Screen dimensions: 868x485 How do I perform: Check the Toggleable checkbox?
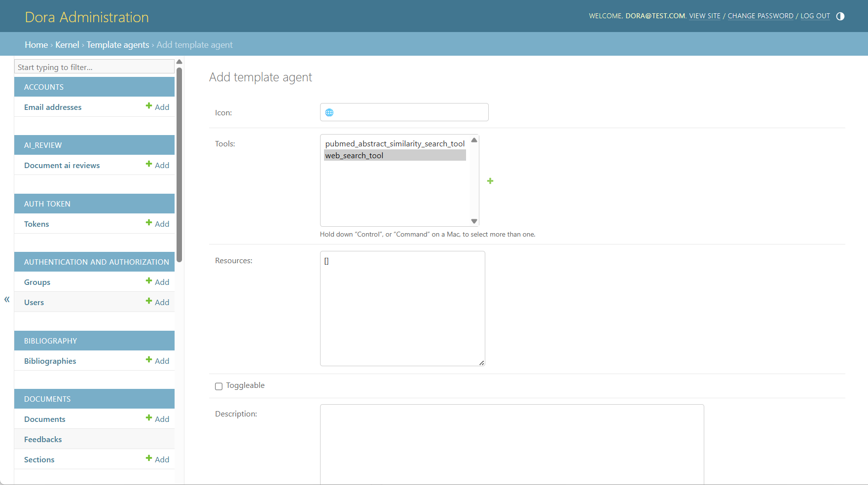coord(218,386)
